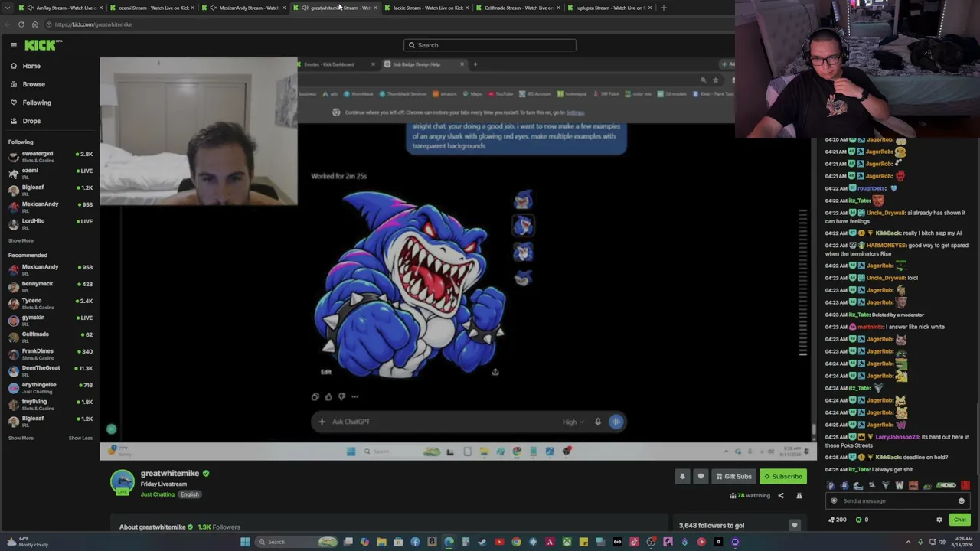This screenshot has height=551, width=980.
Task: Select the second shark image thumbnail
Action: (x=523, y=226)
